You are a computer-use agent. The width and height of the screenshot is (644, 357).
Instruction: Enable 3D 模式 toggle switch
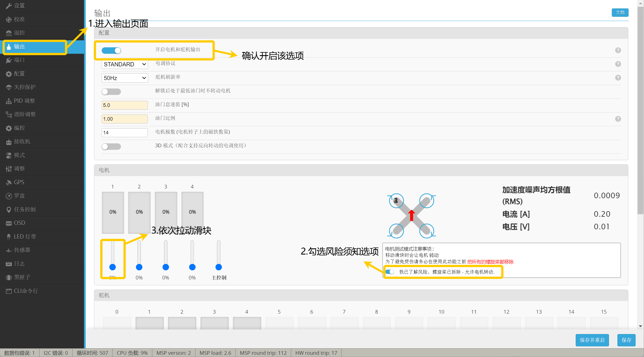tap(111, 146)
